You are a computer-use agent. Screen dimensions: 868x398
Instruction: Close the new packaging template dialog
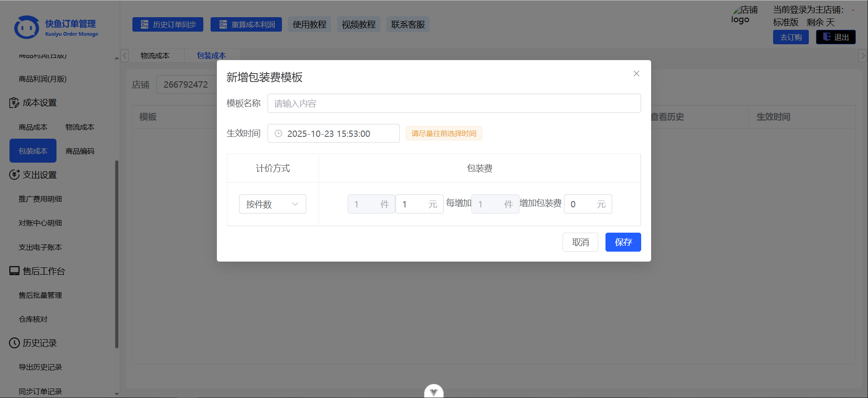pos(636,74)
